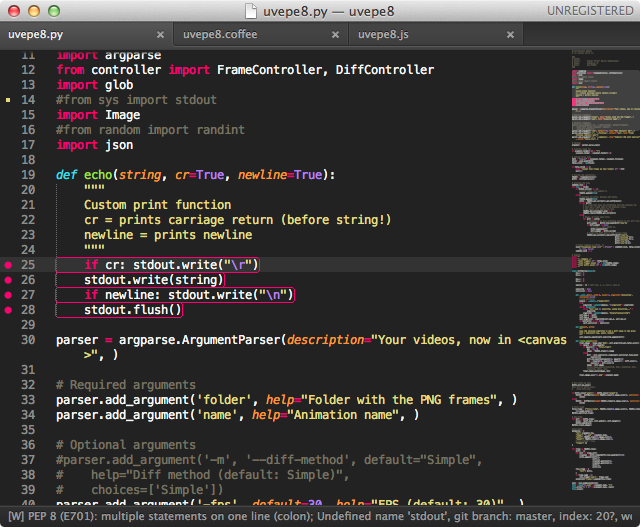The image size is (640, 527).
Task: Click line number 19 in the gutter
Action: [28, 175]
